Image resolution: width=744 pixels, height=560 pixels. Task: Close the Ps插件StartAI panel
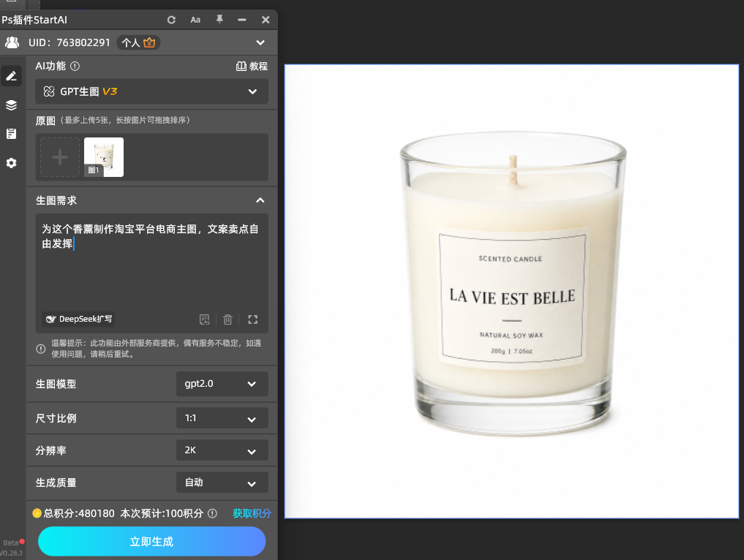(266, 20)
